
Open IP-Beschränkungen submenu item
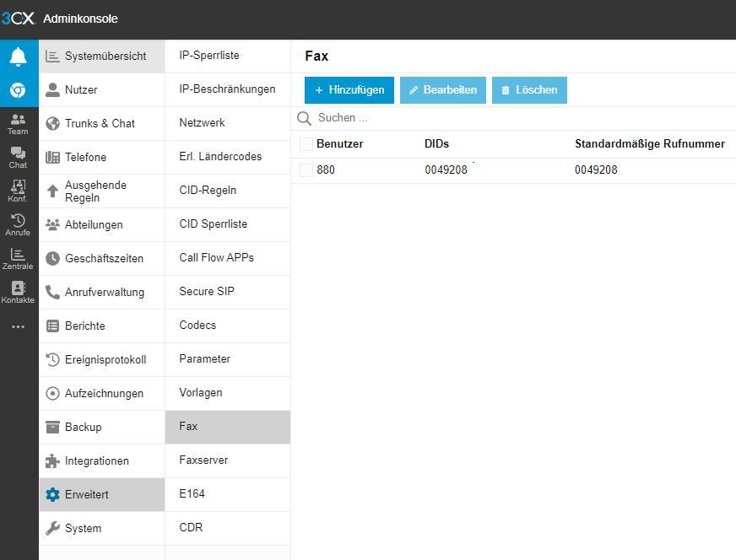pyautogui.click(x=228, y=89)
